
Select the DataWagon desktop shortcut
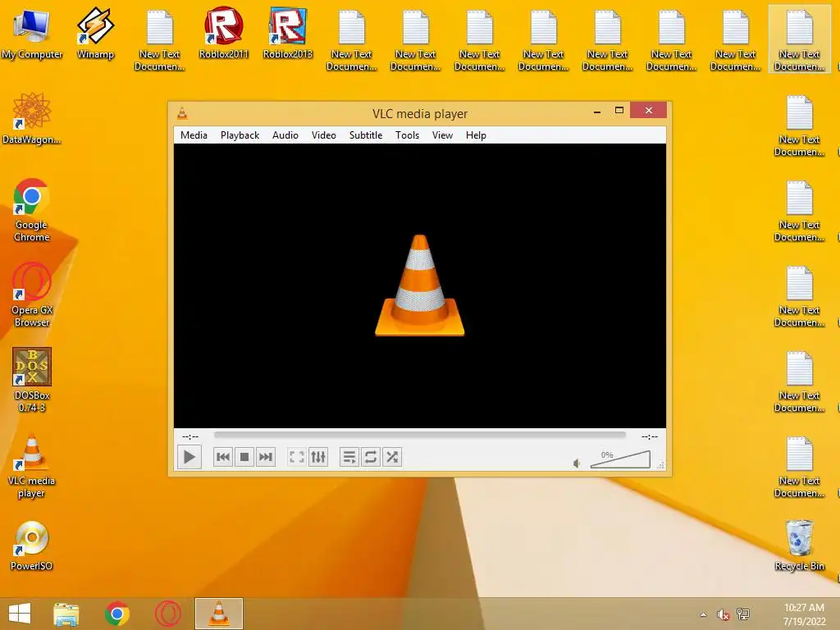pos(32,119)
